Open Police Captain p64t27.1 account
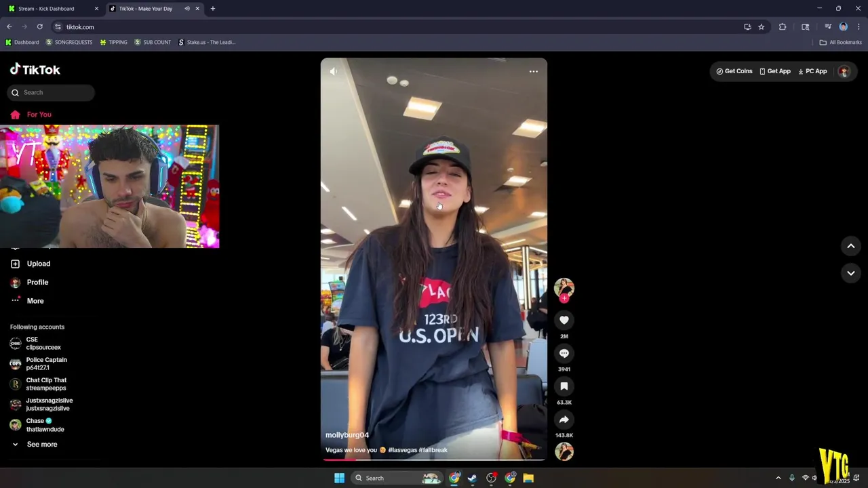This screenshot has width=868, height=488. coord(38,364)
